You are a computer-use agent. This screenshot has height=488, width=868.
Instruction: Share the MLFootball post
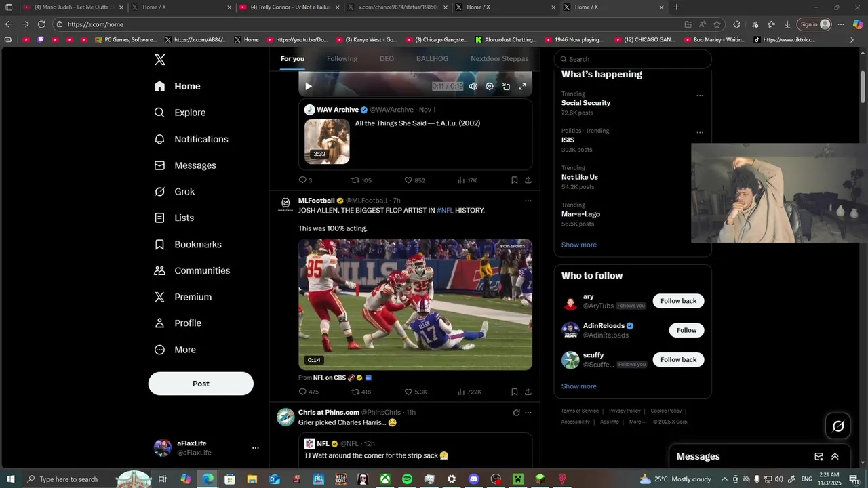click(528, 392)
